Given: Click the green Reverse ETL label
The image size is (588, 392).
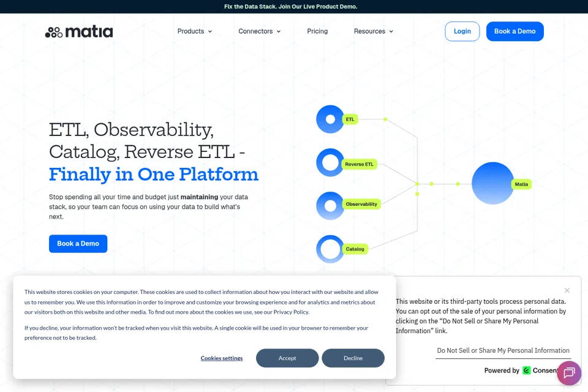Looking at the screenshot, I should [x=359, y=164].
